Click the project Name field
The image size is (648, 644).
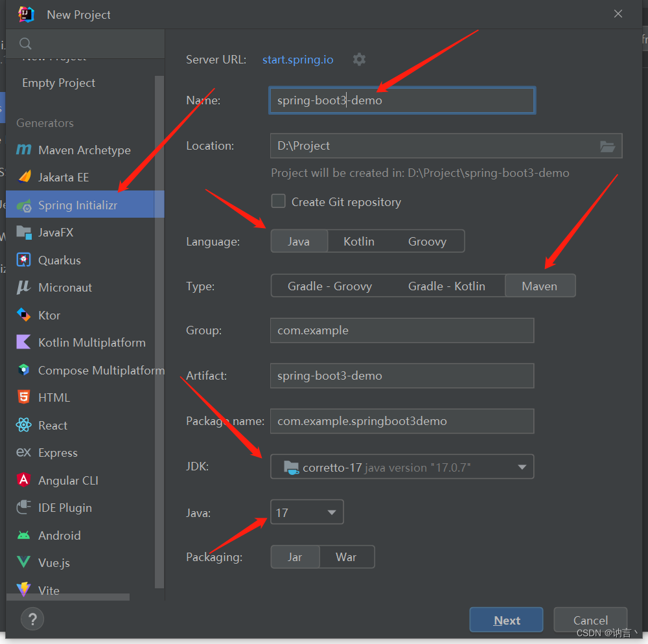tap(402, 100)
